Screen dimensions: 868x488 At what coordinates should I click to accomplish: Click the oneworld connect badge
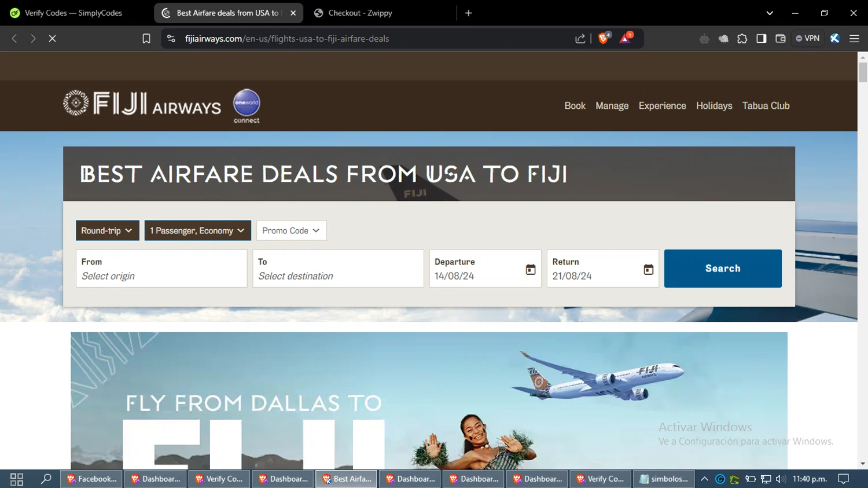click(247, 106)
